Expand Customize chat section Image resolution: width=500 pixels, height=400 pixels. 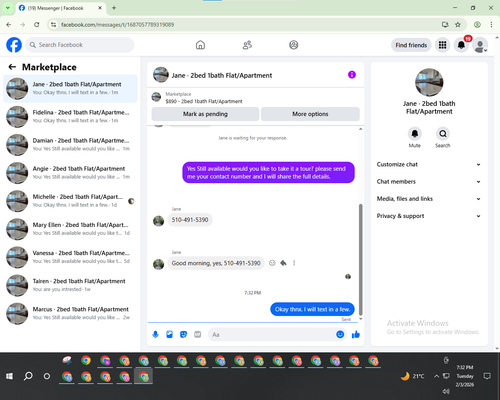(x=429, y=164)
